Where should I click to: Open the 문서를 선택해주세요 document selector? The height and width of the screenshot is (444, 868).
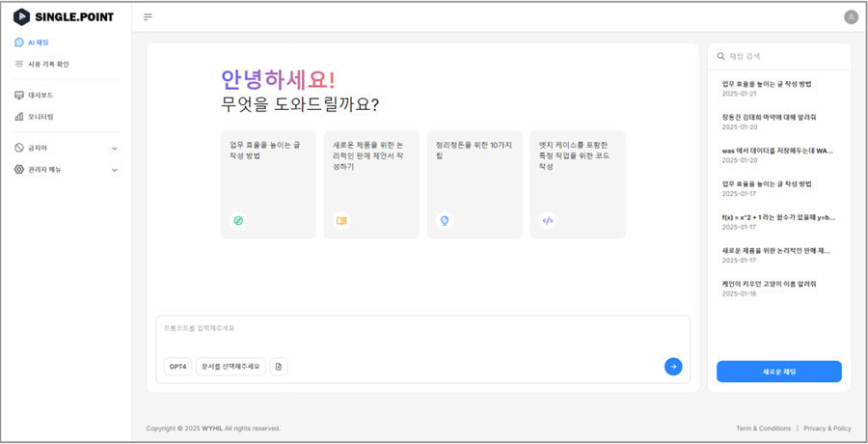pyautogui.click(x=231, y=367)
